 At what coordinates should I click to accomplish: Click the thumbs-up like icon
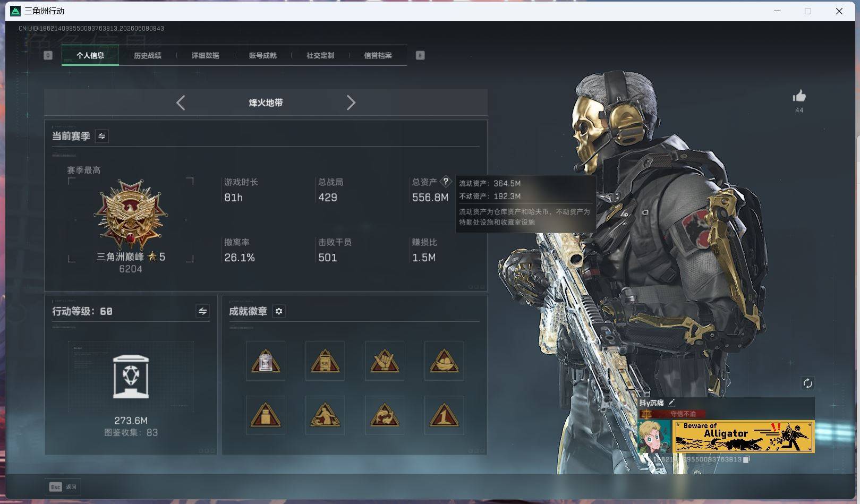click(x=799, y=96)
